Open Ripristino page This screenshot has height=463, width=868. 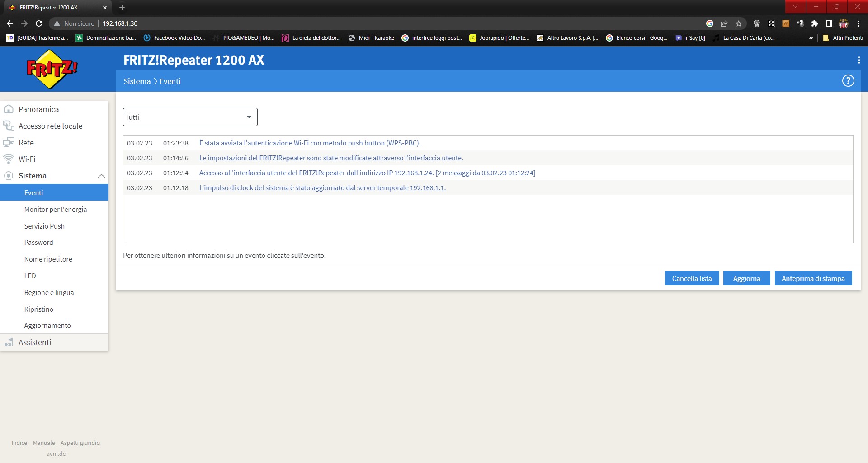click(x=39, y=309)
